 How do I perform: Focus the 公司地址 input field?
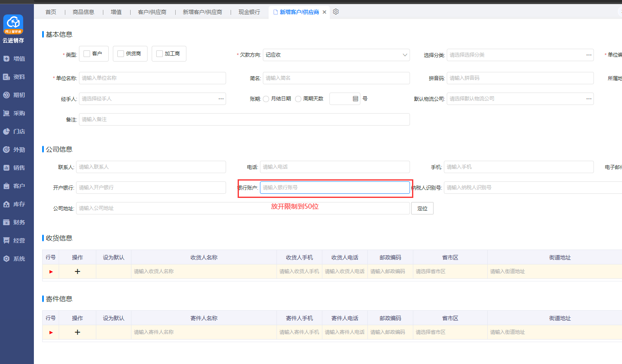click(x=243, y=208)
